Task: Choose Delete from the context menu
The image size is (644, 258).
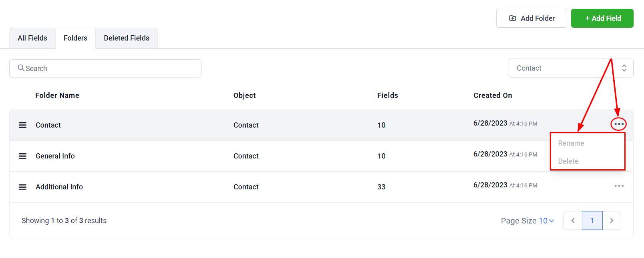Action: point(568,161)
